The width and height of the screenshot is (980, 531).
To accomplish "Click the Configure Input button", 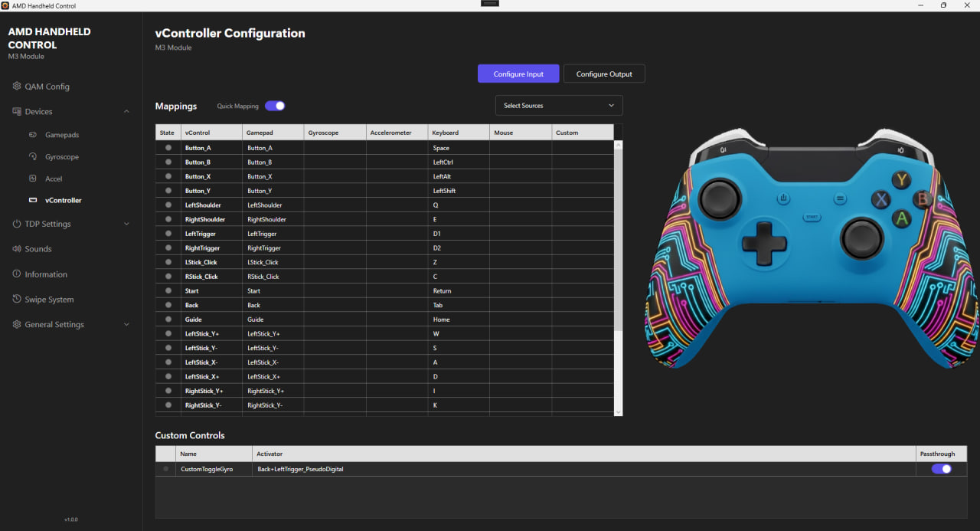I will (518, 74).
